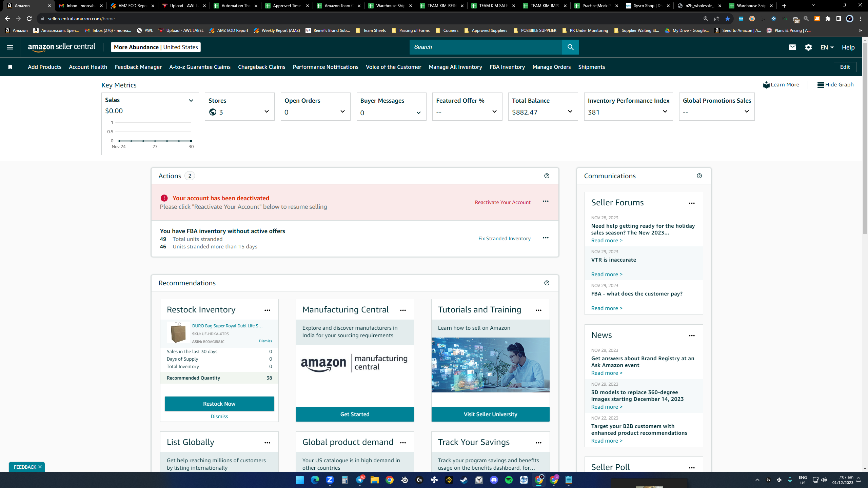The width and height of the screenshot is (868, 488).
Task: Expand the Buyer Messages dropdown
Action: tap(418, 113)
